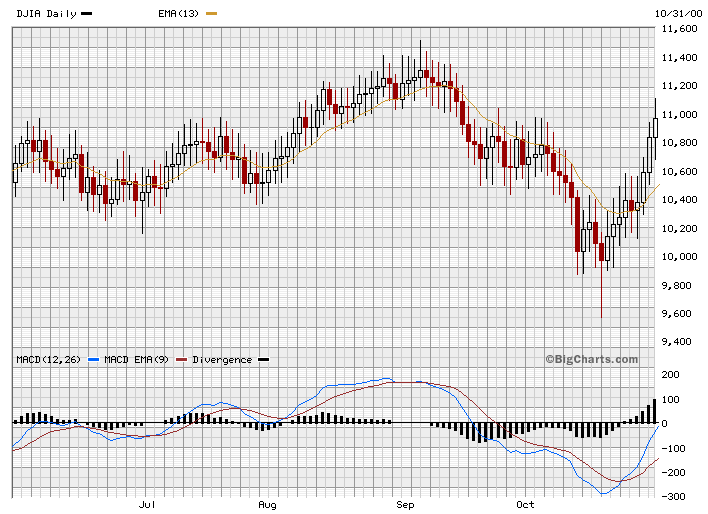Open the BigCharts.com watermark link
Viewport: 708px width, 514px height.
(x=591, y=359)
